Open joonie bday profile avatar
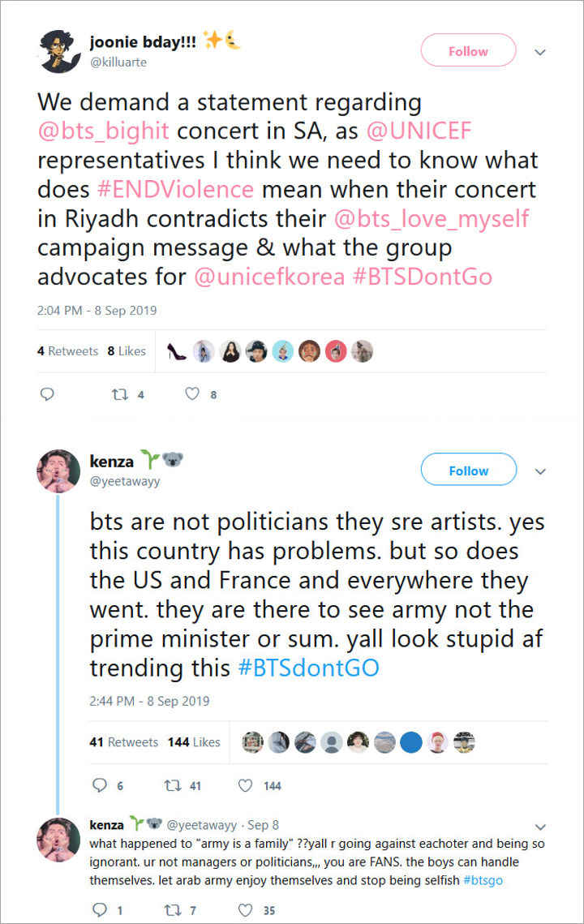This screenshot has width=584, height=924. (x=59, y=51)
